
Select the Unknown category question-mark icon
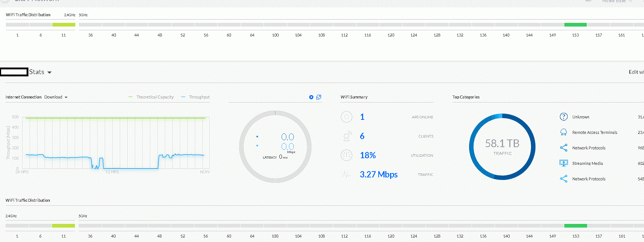click(564, 117)
